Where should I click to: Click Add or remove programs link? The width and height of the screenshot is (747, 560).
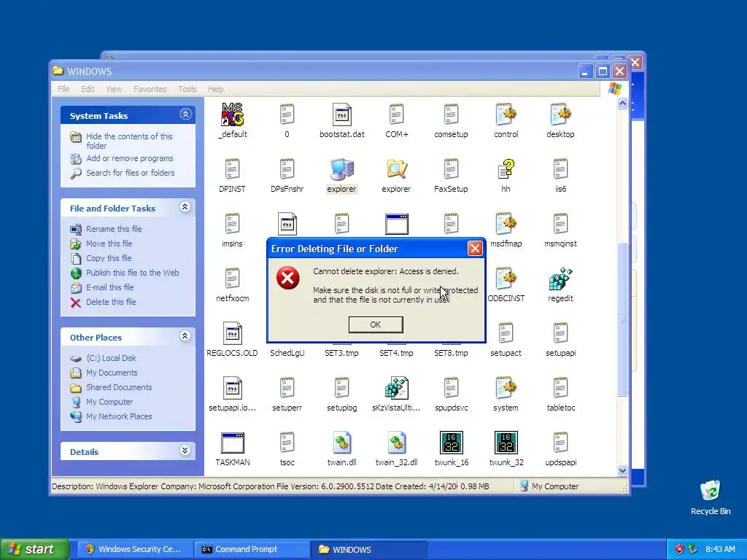click(130, 158)
